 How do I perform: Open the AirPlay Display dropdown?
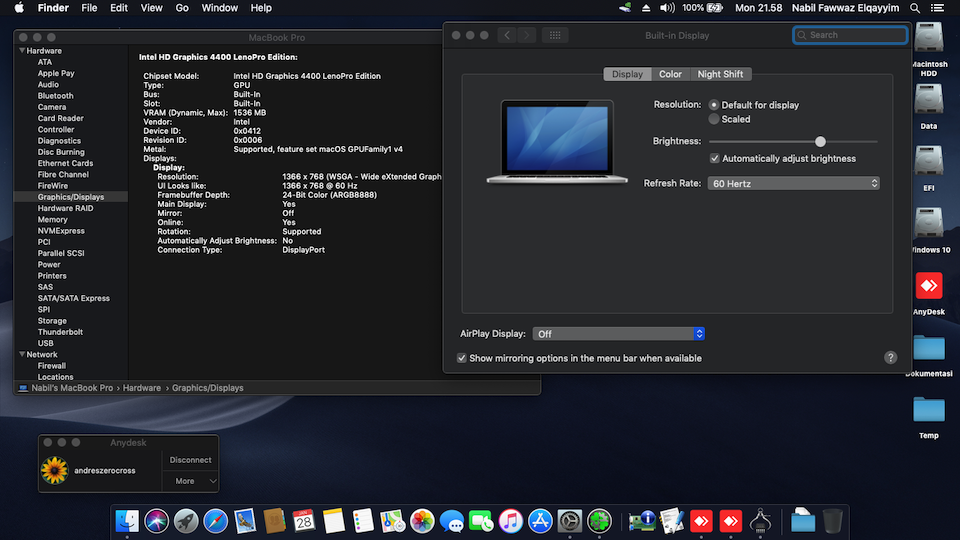point(618,334)
